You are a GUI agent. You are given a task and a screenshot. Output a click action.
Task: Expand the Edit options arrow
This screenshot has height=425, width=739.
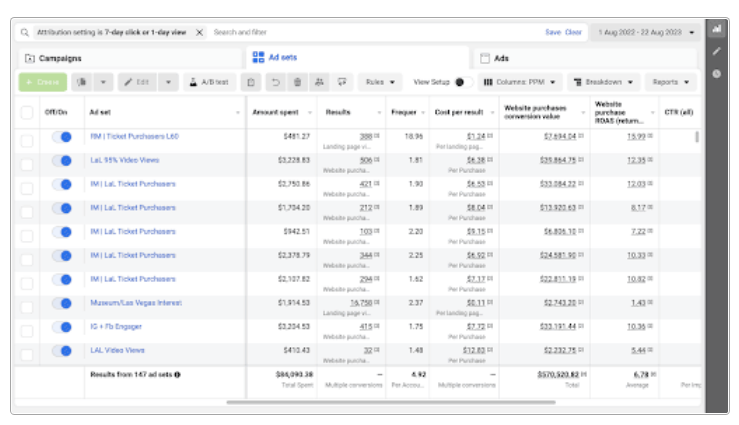168,82
